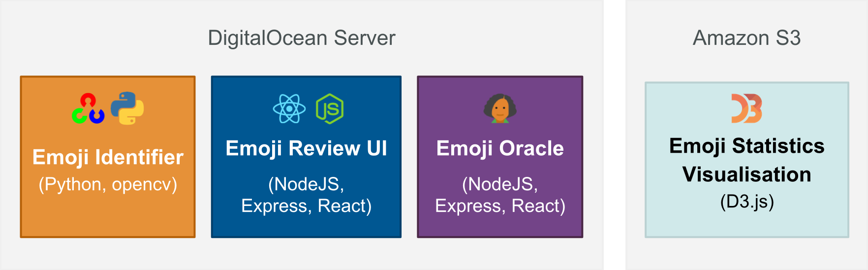Click the D3 logo icon
The height and width of the screenshot is (270, 868).
746,108
